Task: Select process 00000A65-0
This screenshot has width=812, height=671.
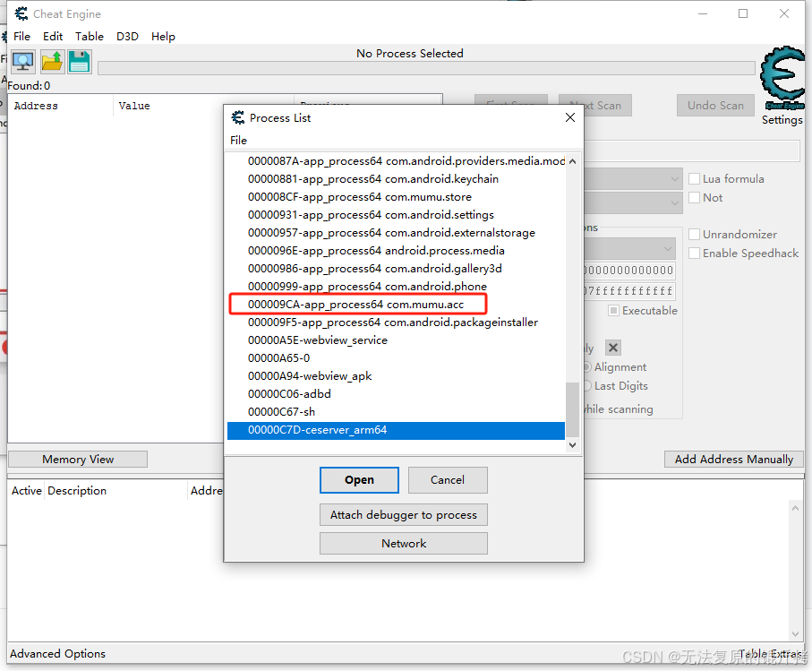Action: pyautogui.click(x=396, y=358)
